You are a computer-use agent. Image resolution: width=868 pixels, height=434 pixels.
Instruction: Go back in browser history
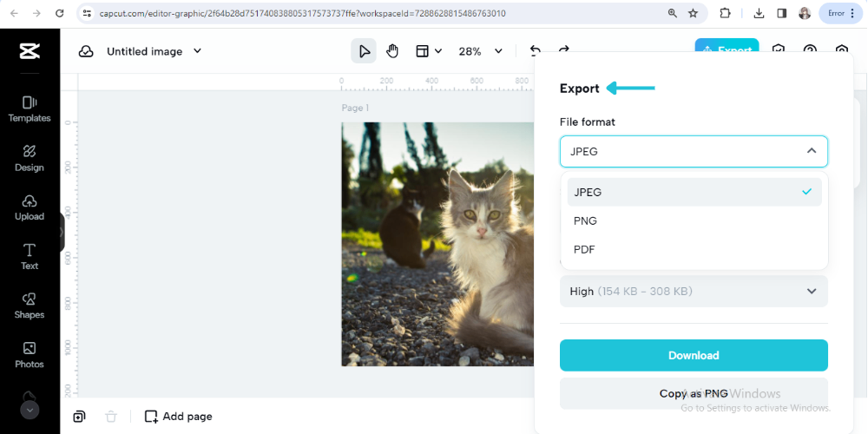(14, 13)
